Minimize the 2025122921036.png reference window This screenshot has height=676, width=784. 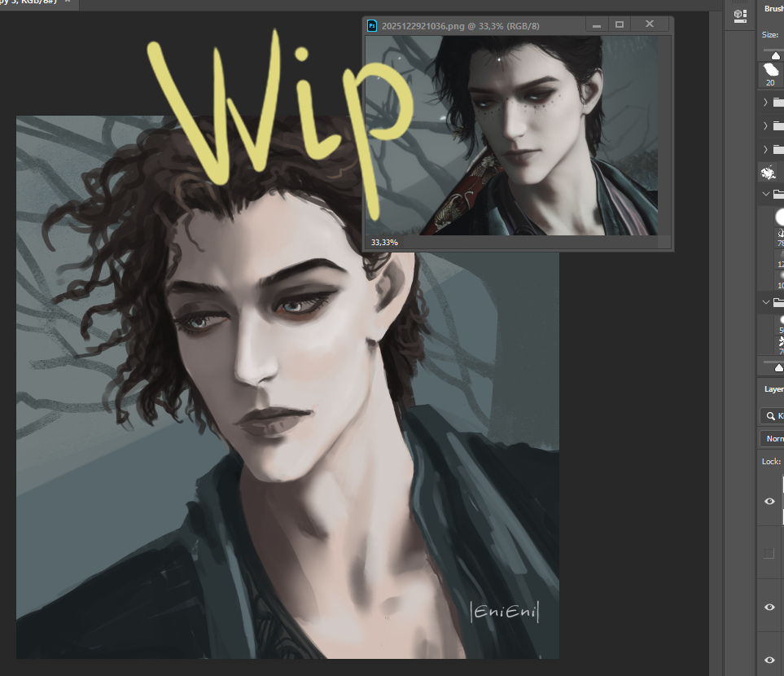click(x=597, y=25)
